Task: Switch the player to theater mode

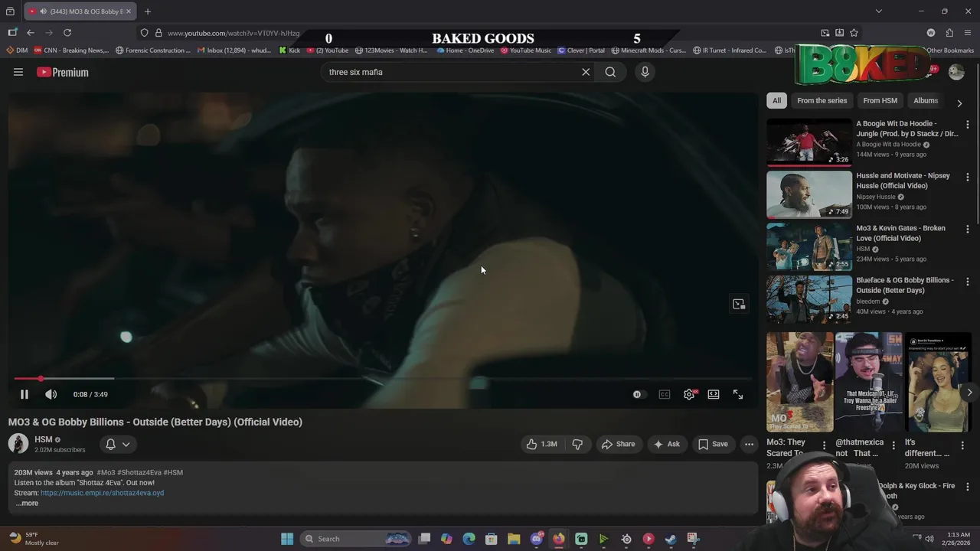Action: pos(714,394)
